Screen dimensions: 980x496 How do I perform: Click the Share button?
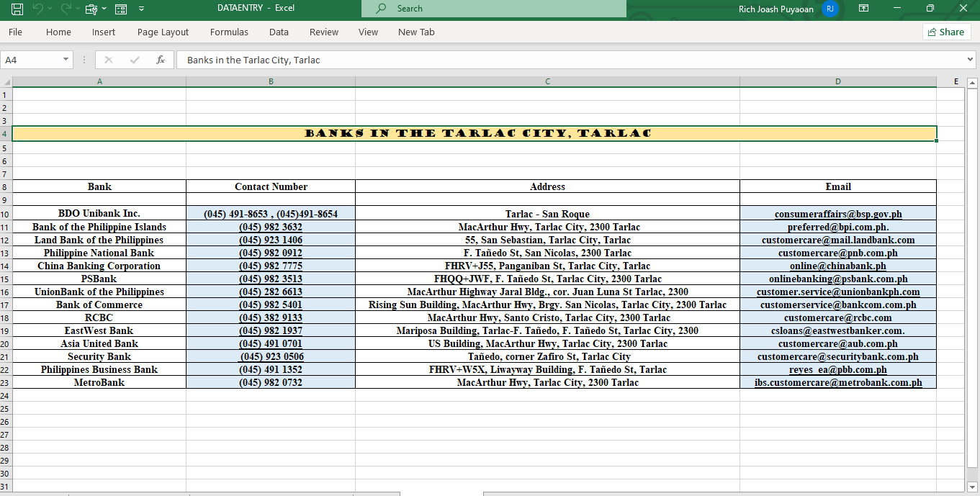pyautogui.click(x=946, y=32)
